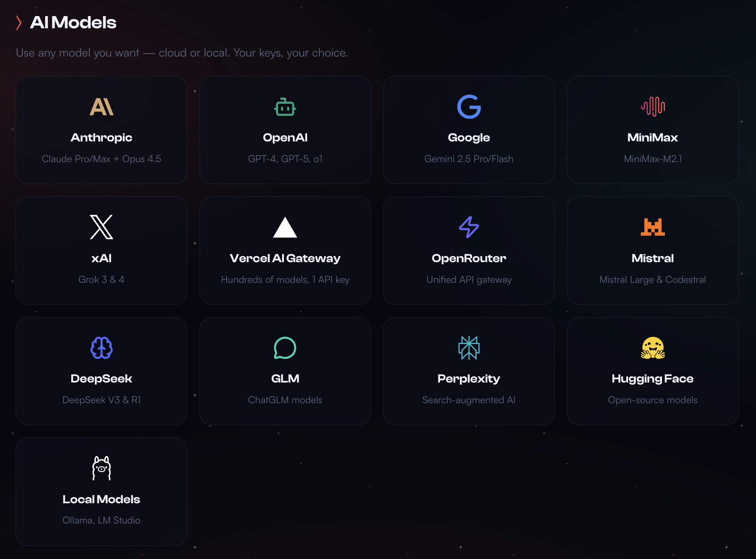This screenshot has width=756, height=559.
Task: Click the Google G logo
Action: pyautogui.click(x=469, y=107)
